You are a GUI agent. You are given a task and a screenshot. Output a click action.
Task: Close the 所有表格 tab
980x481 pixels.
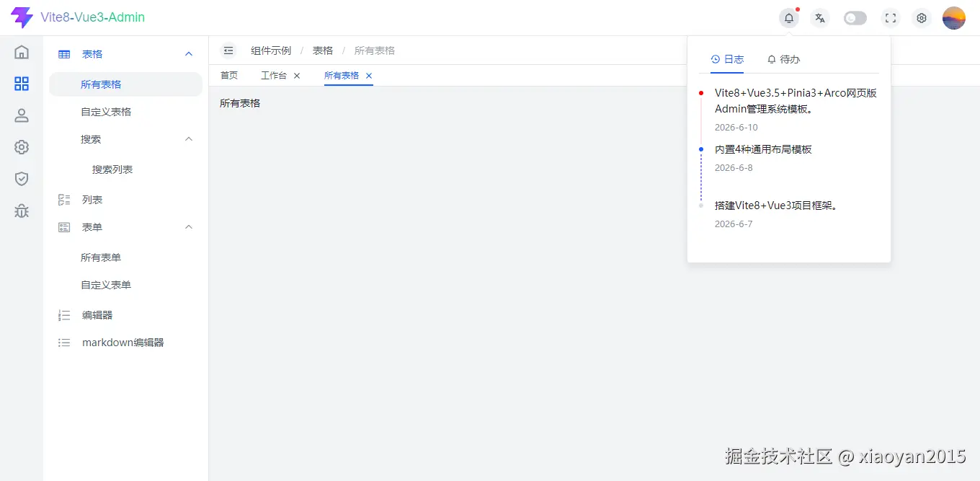tap(369, 76)
